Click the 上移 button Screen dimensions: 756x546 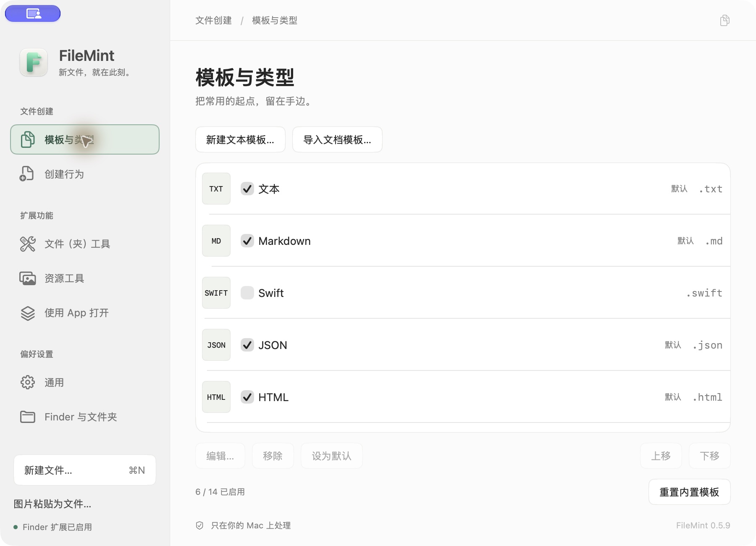[661, 456]
